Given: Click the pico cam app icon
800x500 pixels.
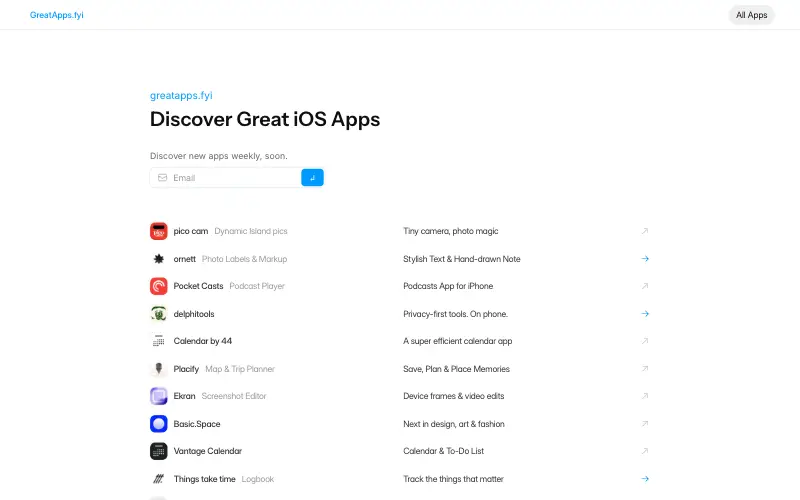Looking at the screenshot, I should coord(159,231).
